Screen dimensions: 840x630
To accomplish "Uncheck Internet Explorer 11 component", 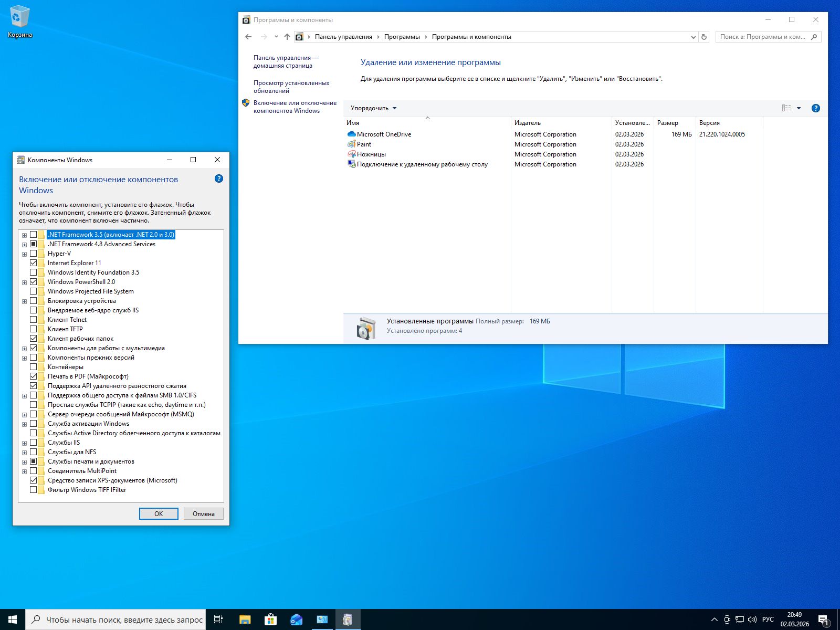I will (35, 262).
